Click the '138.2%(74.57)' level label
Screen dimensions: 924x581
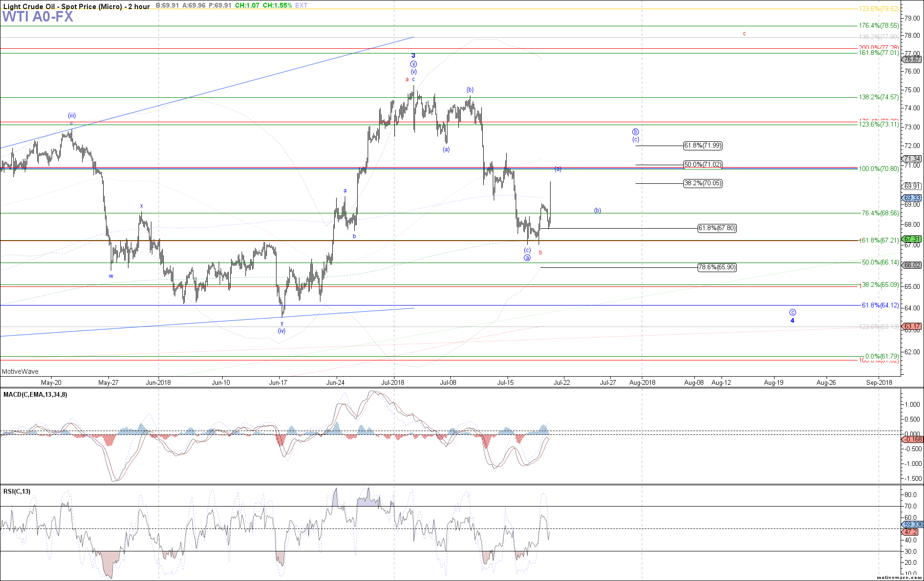pyautogui.click(x=879, y=97)
